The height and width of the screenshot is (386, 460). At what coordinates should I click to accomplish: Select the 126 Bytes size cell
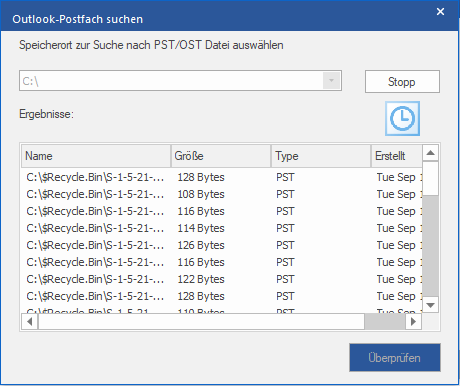point(201,245)
